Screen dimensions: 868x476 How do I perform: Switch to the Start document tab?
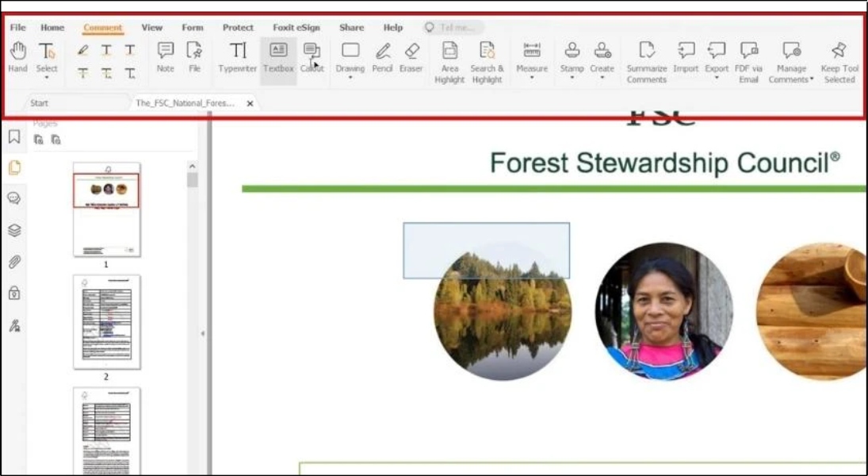click(40, 103)
